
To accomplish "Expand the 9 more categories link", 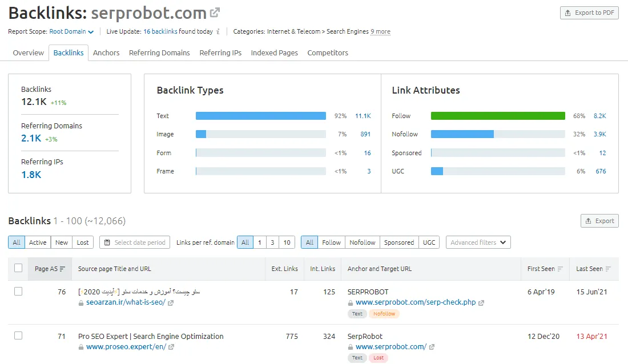I will (380, 31).
